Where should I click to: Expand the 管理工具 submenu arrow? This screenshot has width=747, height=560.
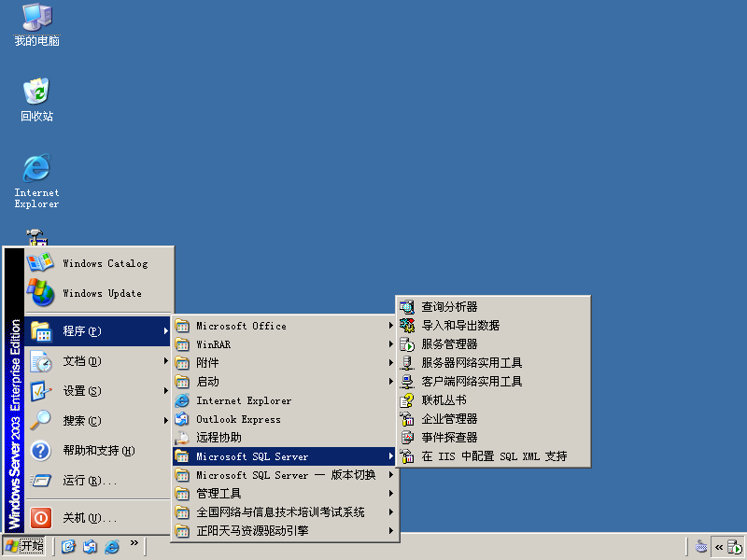(390, 494)
